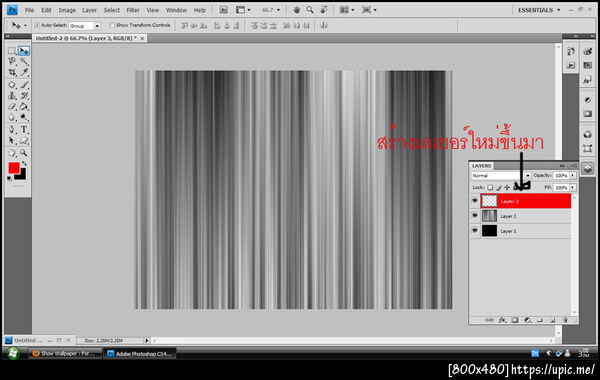Toggle lock position

pos(507,188)
